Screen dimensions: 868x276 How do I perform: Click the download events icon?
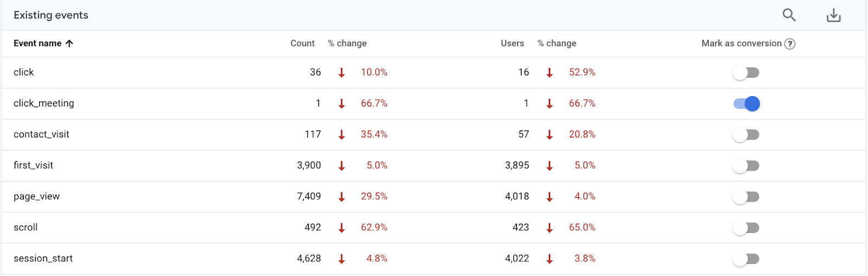[833, 15]
